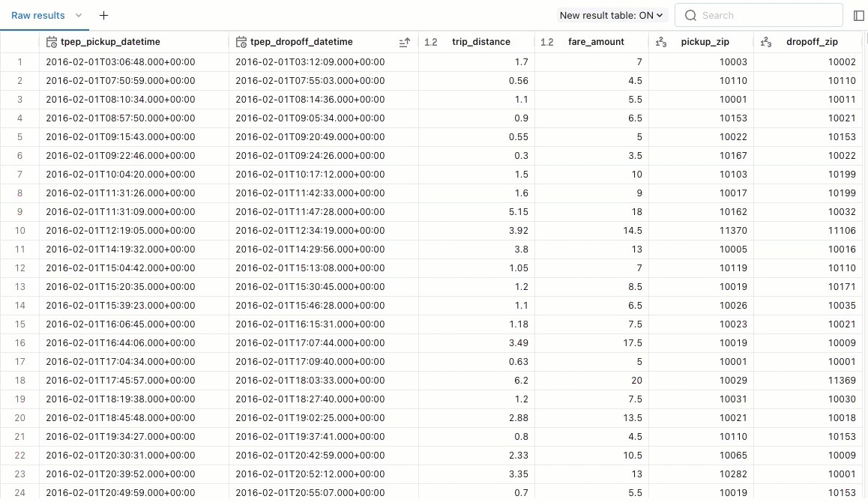Click the calendar icon on tpep_pickup_datetime column
The width and height of the screenshot is (868, 502).
coord(51,42)
